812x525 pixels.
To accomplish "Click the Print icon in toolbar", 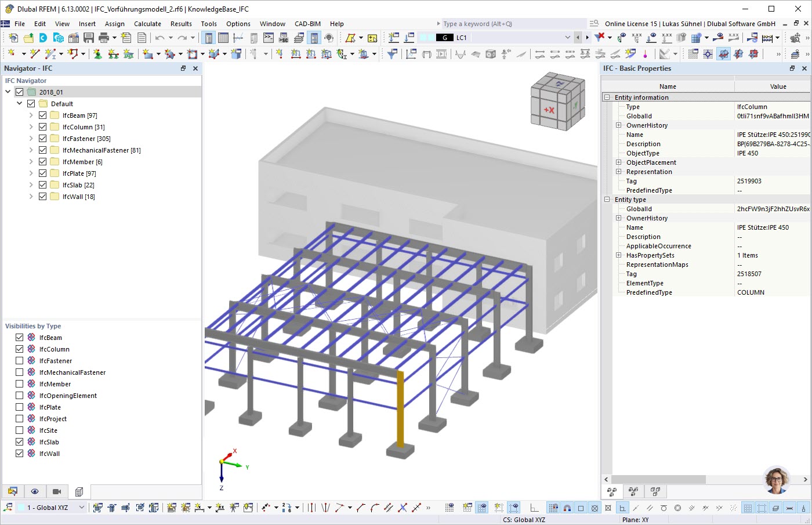I will [x=104, y=38].
